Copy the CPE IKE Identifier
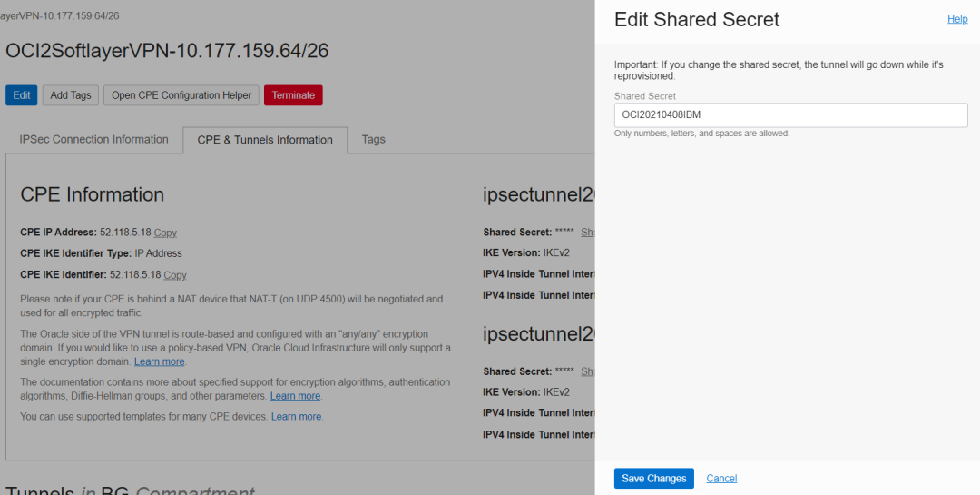The width and height of the screenshot is (980, 495). coord(175,275)
